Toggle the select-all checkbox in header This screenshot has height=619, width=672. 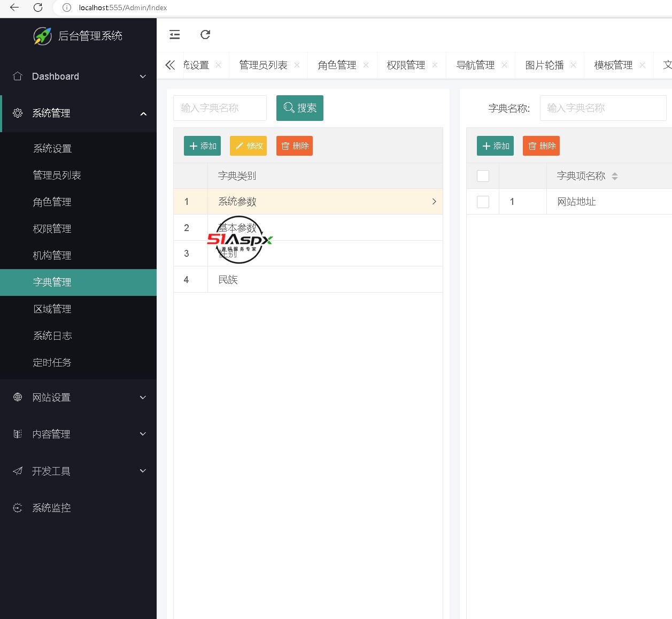point(483,176)
